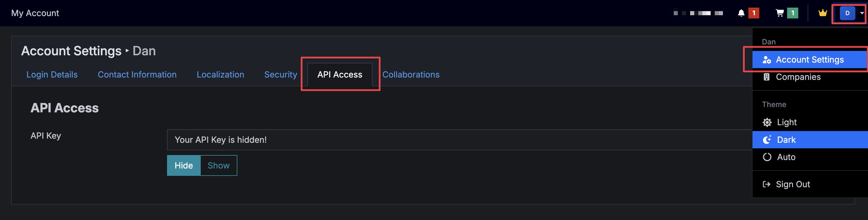The width and height of the screenshot is (868, 220).
Task: Choose Account Settings in user menu
Action: (x=810, y=60)
